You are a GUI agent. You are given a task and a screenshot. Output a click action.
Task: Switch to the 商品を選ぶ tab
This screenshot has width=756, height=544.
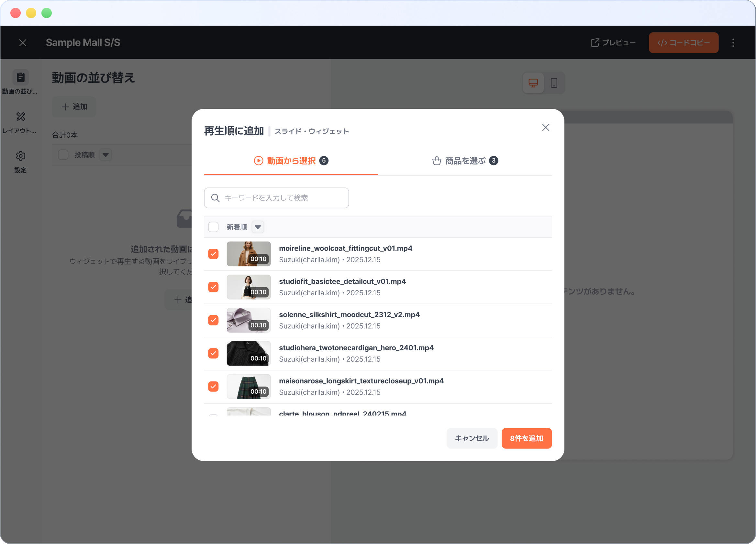tap(465, 161)
